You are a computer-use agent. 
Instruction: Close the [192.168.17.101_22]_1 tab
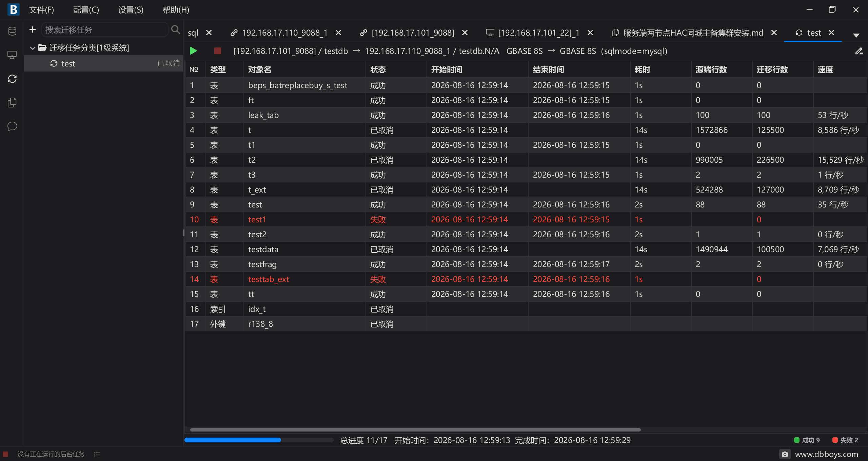590,33
